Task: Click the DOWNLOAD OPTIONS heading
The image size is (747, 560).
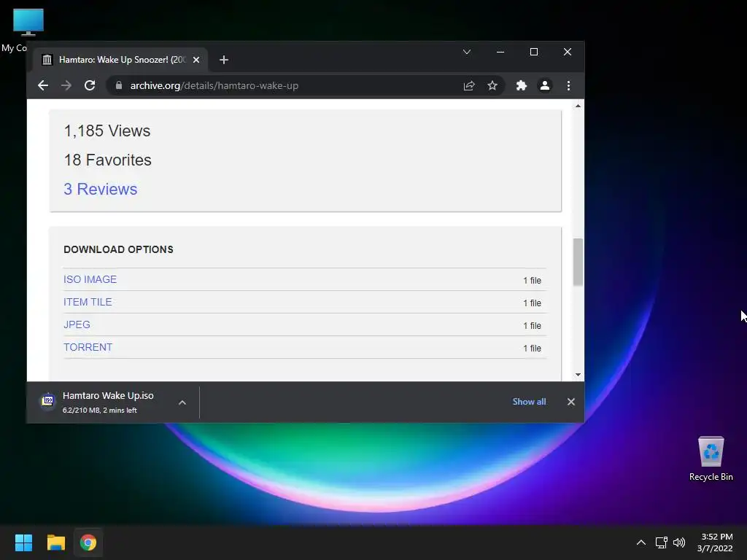Action: point(119,249)
